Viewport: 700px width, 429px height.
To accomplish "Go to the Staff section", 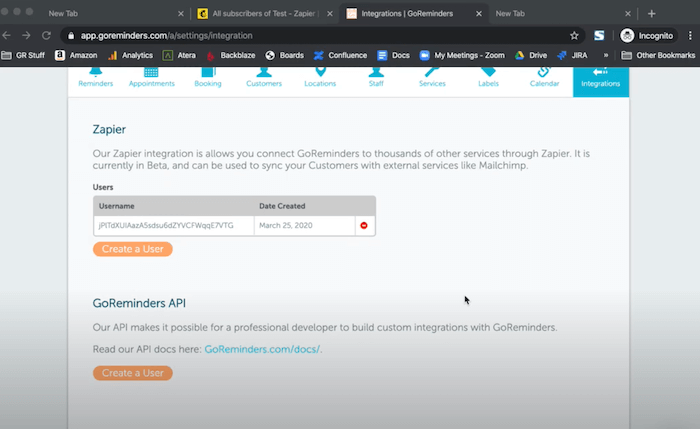I will pyautogui.click(x=376, y=79).
